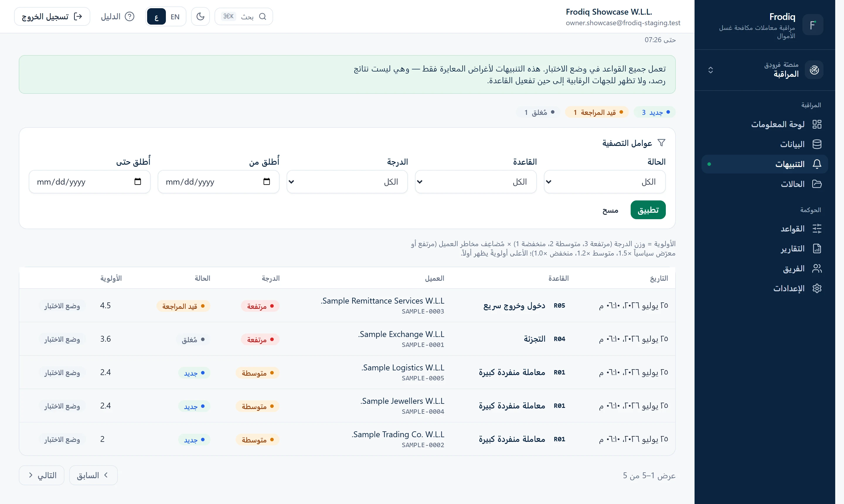Click priority value 4.5
This screenshot has height=504, width=844.
coord(105,306)
